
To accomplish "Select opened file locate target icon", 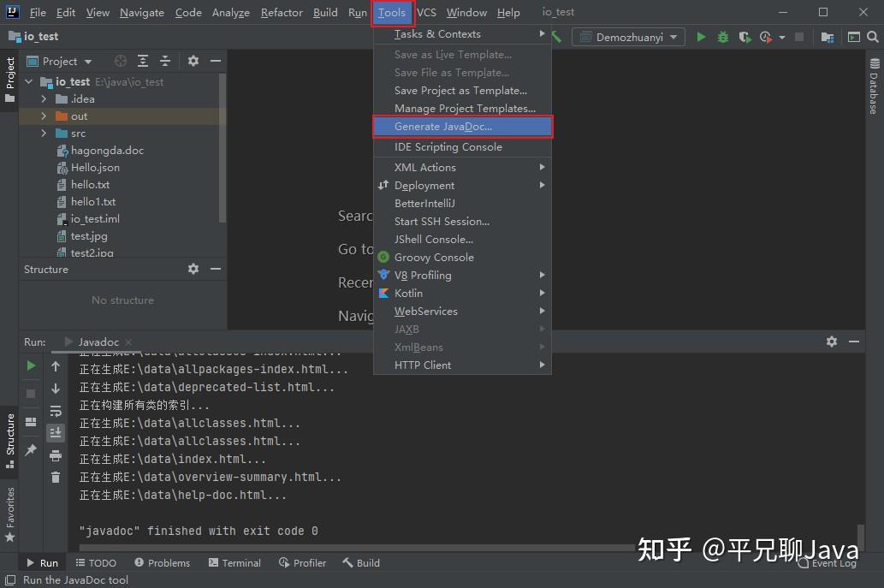I will click(x=121, y=61).
